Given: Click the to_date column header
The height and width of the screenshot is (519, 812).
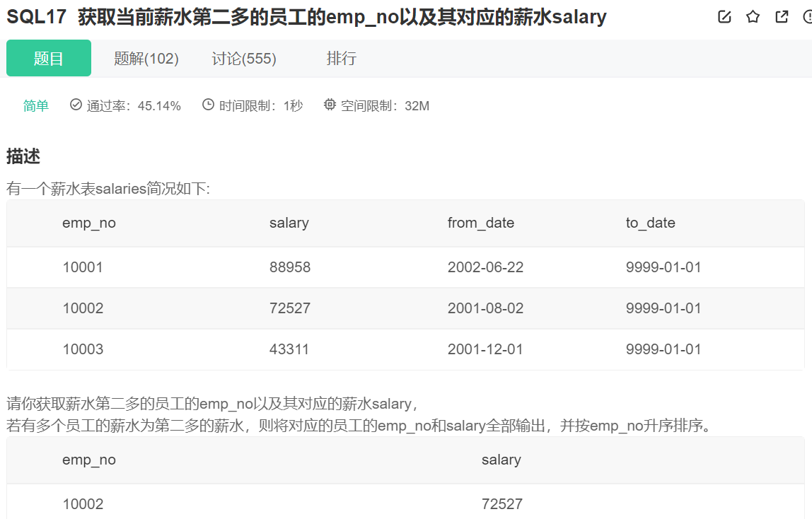Looking at the screenshot, I should (651, 223).
